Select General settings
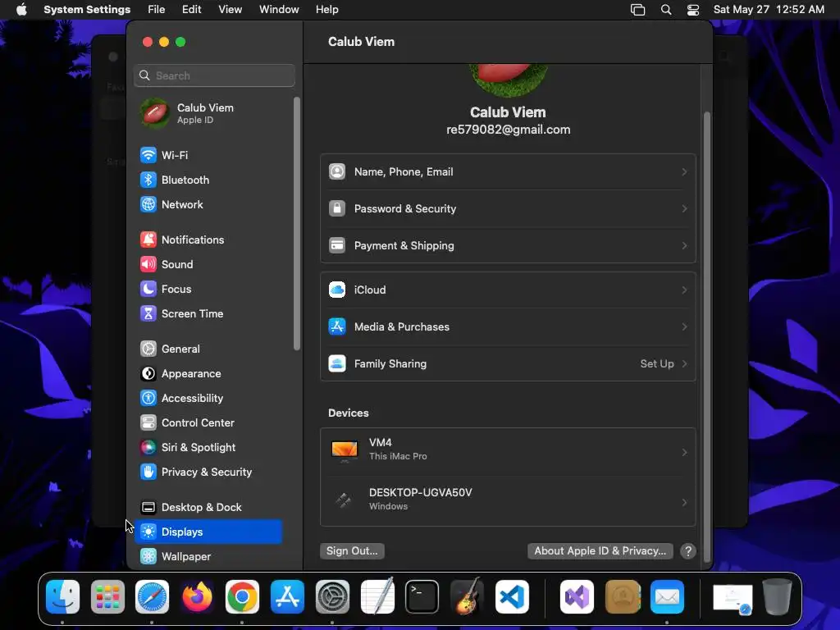 (208, 349)
